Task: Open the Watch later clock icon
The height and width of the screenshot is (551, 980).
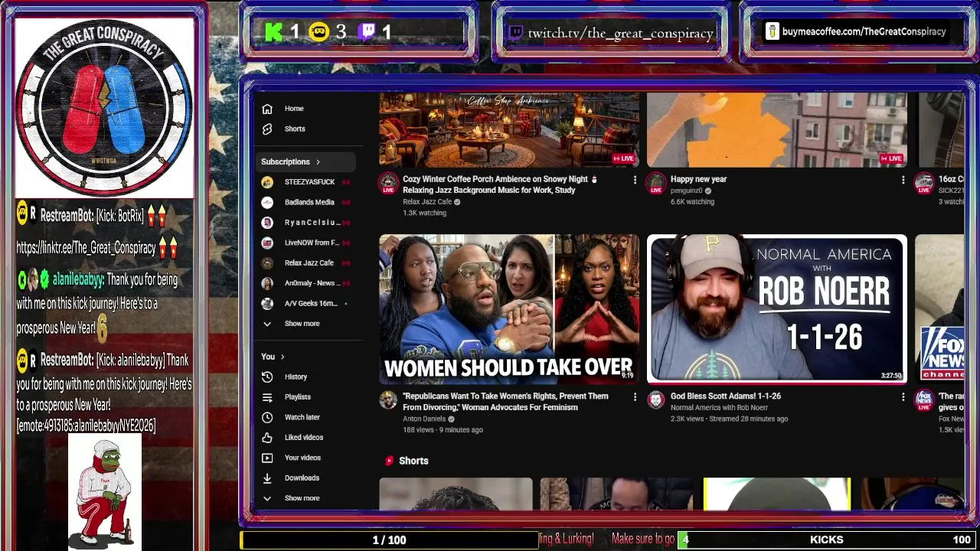Action: (x=266, y=417)
